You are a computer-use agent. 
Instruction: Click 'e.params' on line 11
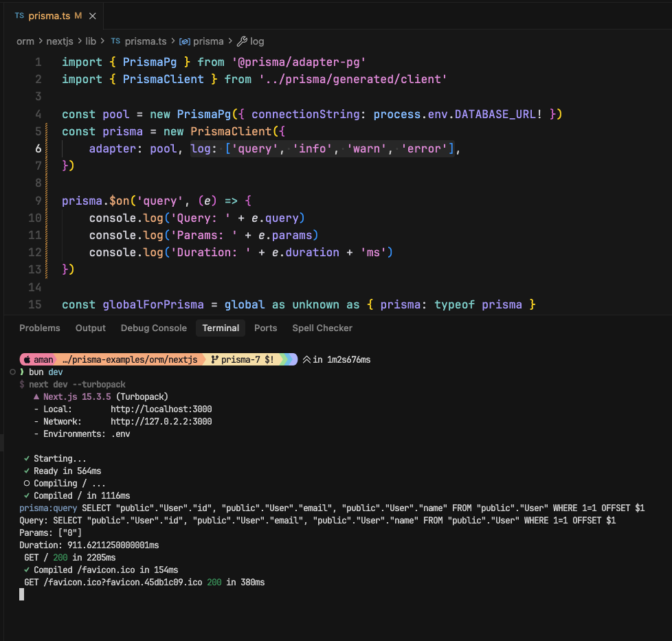(285, 235)
